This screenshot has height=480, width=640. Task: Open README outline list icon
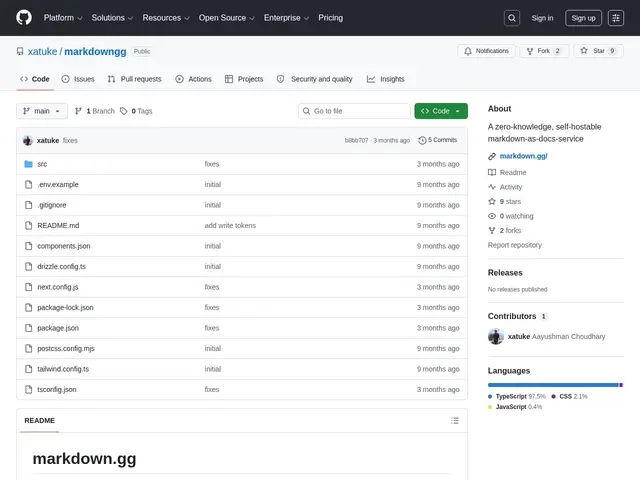click(x=455, y=420)
